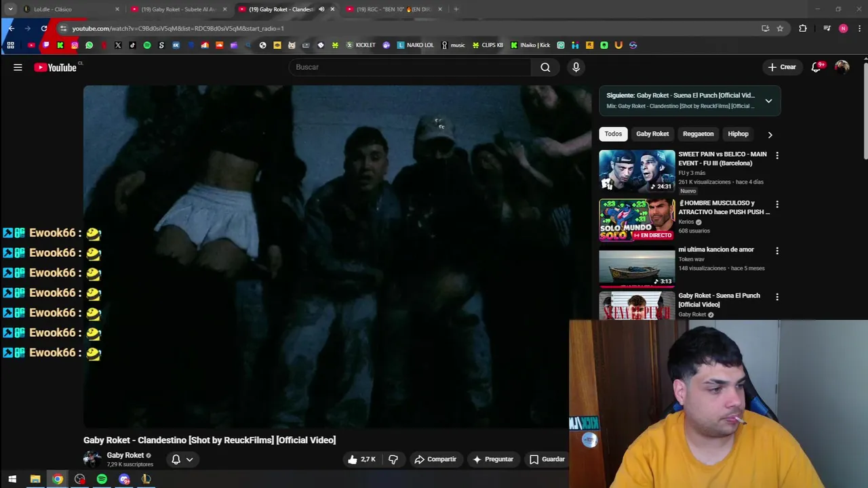Open the notifications bell in the header
Viewport: 868px width, 488px height.
(816, 67)
